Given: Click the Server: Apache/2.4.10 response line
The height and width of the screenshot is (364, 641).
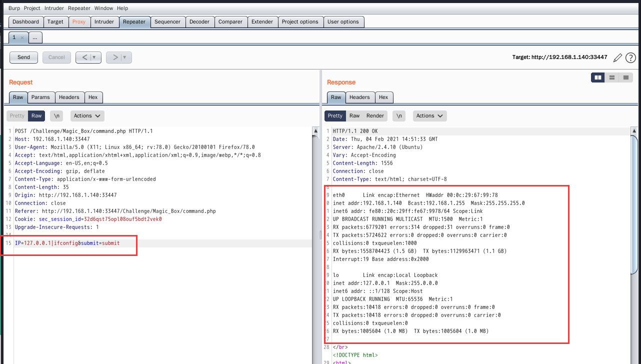Looking at the screenshot, I should (378, 147).
